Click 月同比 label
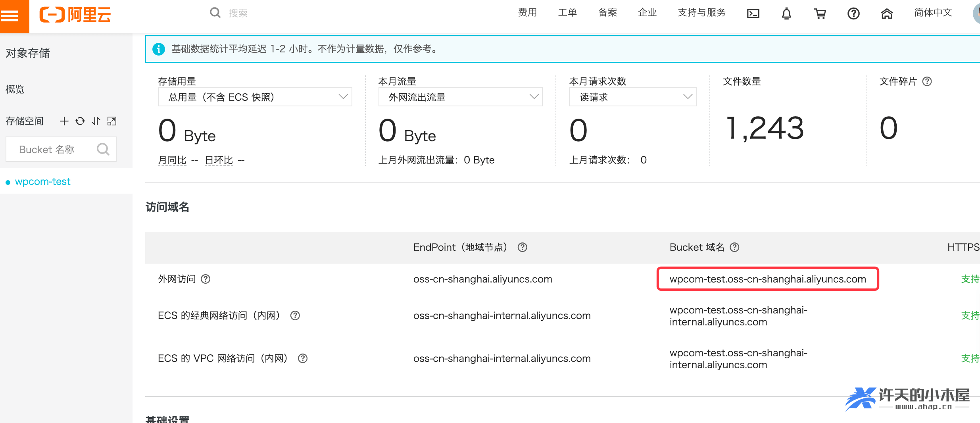The width and height of the screenshot is (980, 423). tap(172, 160)
